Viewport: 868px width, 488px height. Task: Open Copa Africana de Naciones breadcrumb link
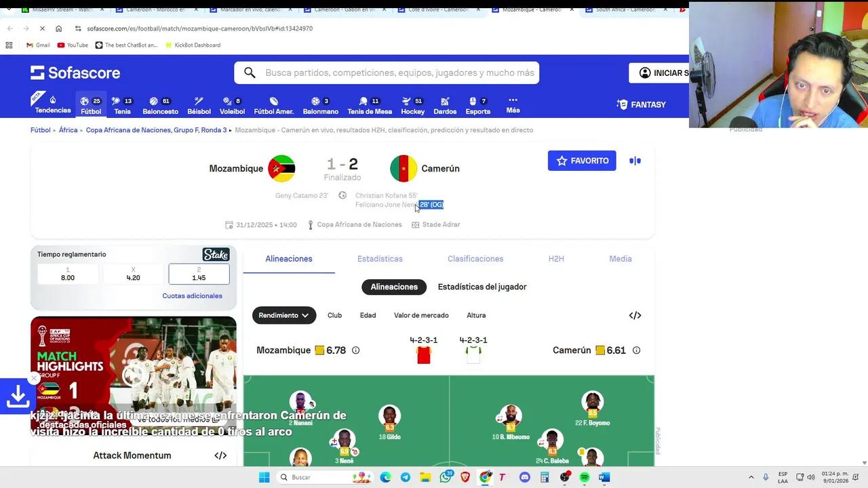[156, 130]
